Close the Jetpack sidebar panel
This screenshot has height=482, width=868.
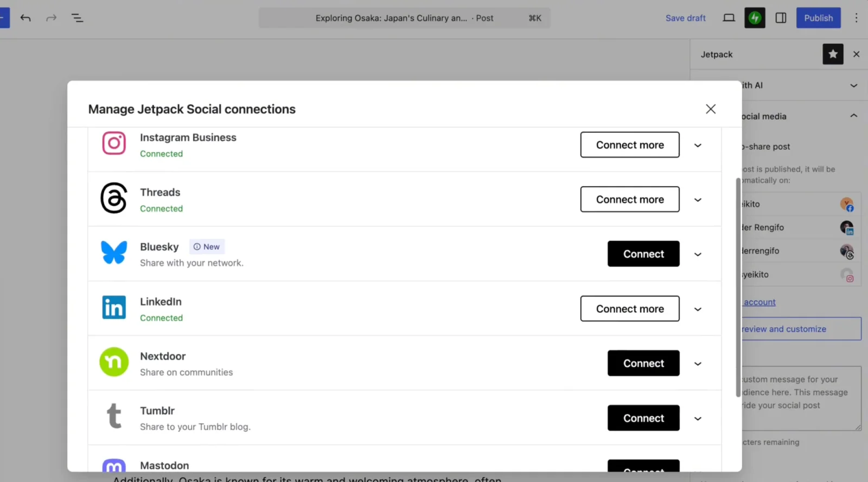[x=856, y=54]
